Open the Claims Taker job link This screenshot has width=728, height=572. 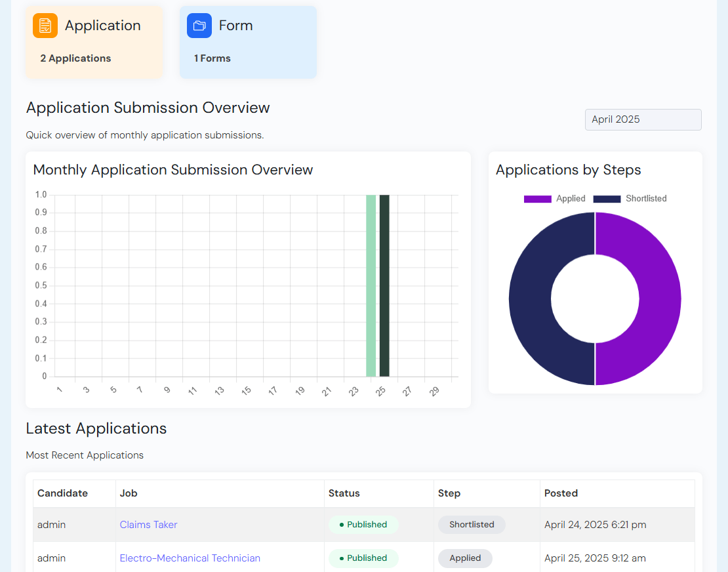click(x=148, y=525)
